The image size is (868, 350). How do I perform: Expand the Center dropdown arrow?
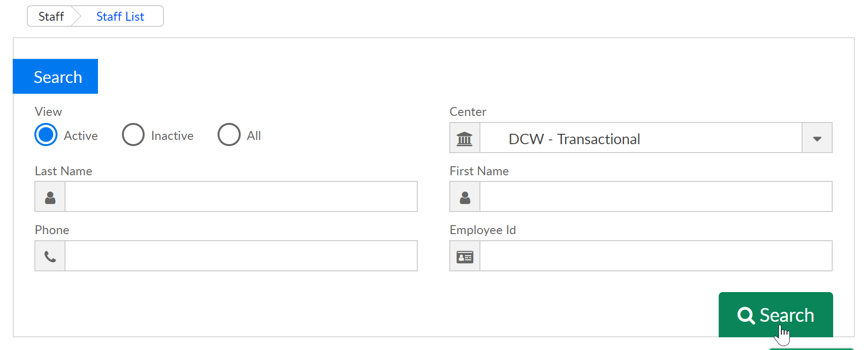coord(817,138)
